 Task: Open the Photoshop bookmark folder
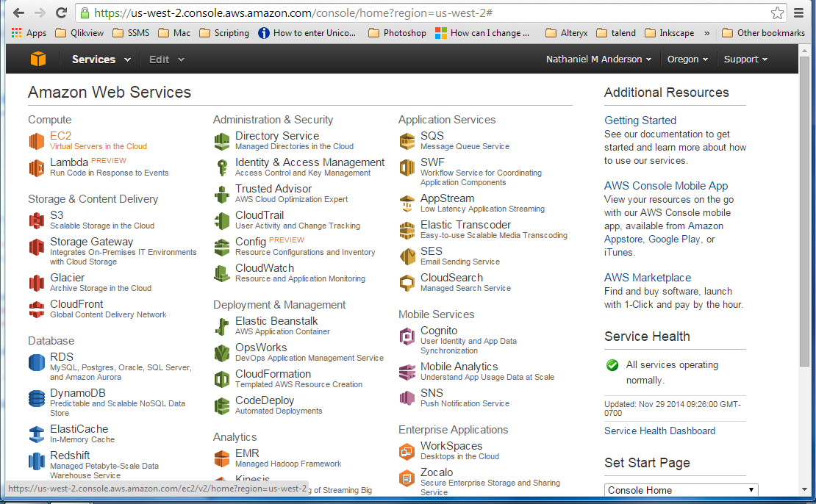[398, 33]
